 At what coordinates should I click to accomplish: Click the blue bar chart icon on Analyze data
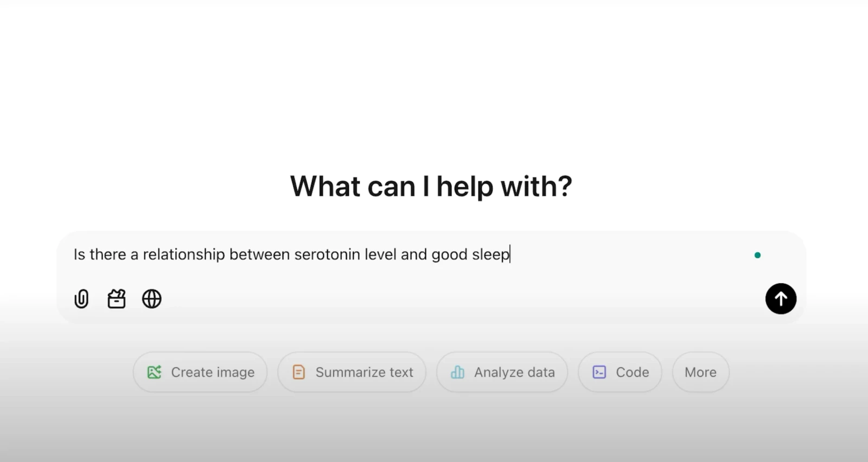458,372
